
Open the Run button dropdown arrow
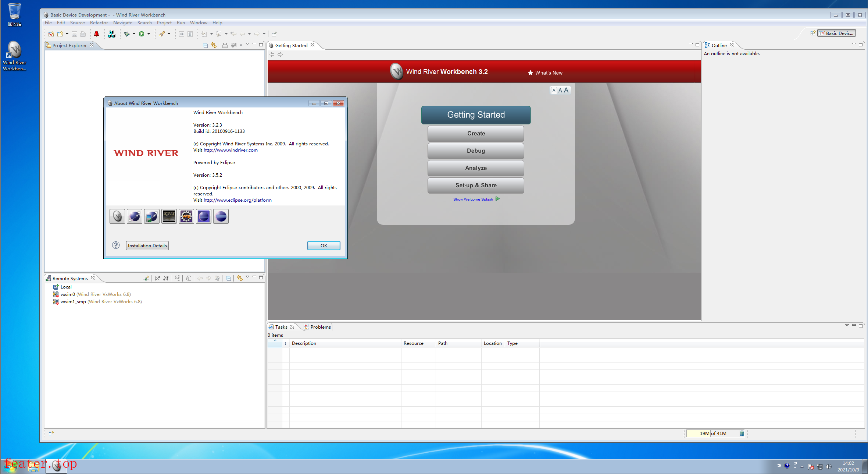coord(149,34)
